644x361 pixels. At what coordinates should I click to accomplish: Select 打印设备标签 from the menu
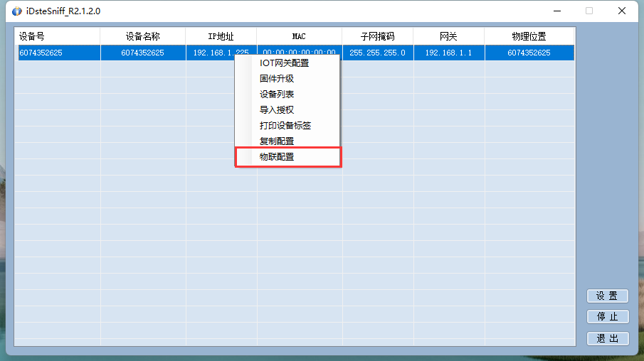pos(285,126)
